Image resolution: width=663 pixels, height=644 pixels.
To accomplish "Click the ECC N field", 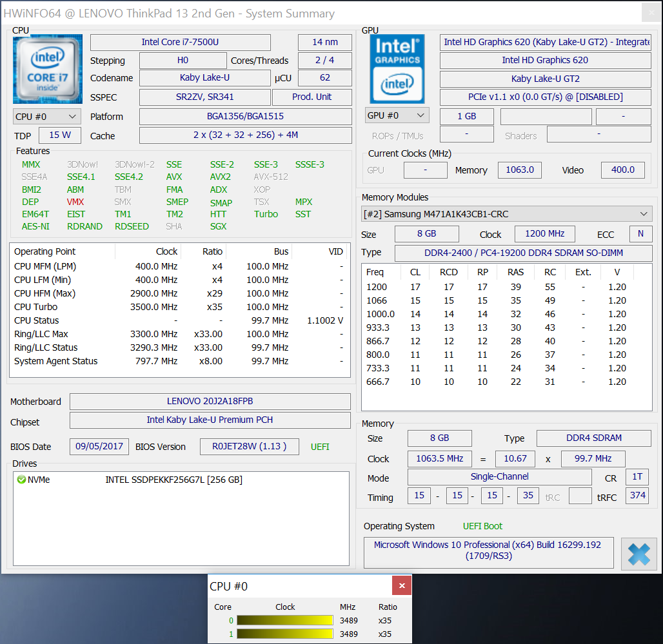I will 640,233.
